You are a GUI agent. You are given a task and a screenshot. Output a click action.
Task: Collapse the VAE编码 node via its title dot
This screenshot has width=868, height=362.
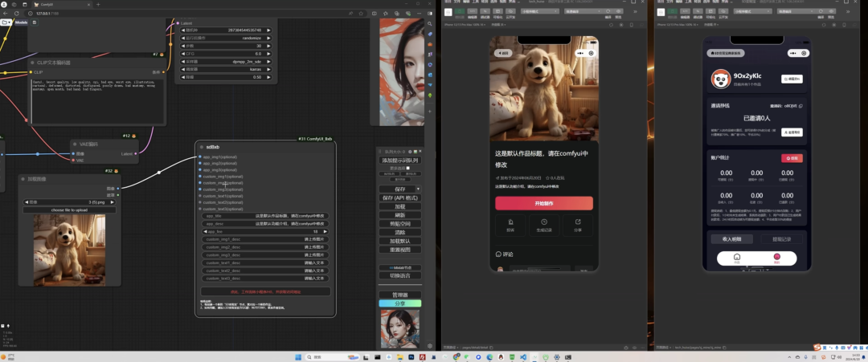tap(76, 144)
